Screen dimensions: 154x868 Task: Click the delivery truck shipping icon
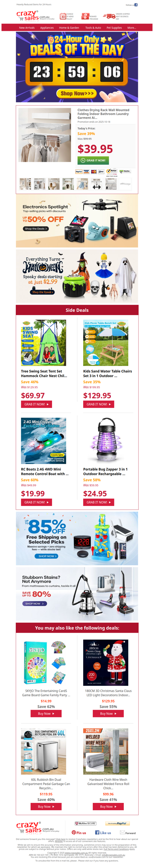click(109, 16)
